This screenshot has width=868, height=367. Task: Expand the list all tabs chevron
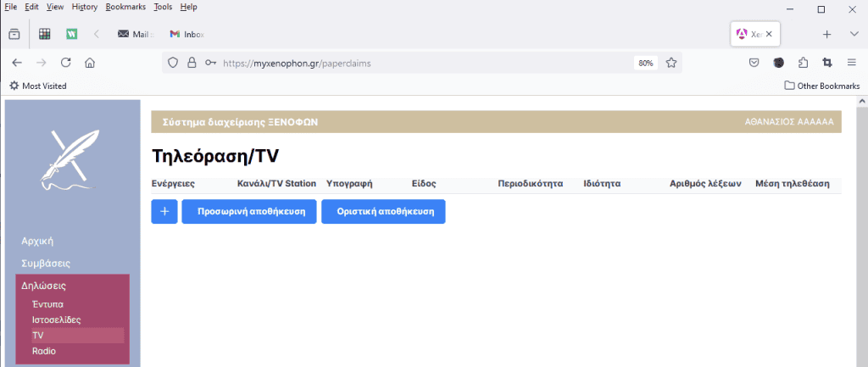[x=852, y=34]
